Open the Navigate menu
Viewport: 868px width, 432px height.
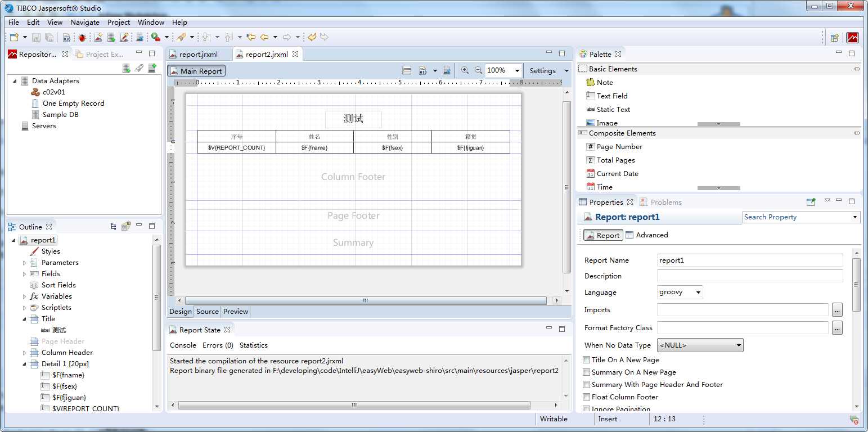coord(85,22)
